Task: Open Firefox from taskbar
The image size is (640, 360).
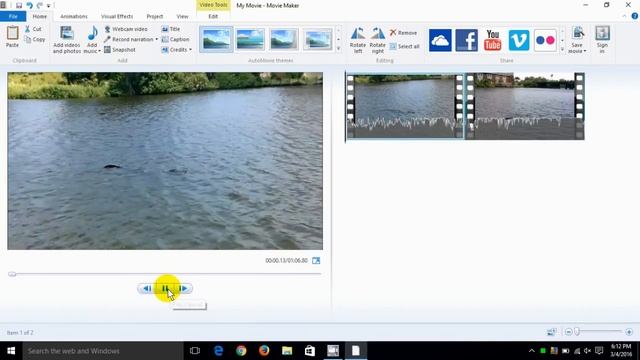Action: 264,351
